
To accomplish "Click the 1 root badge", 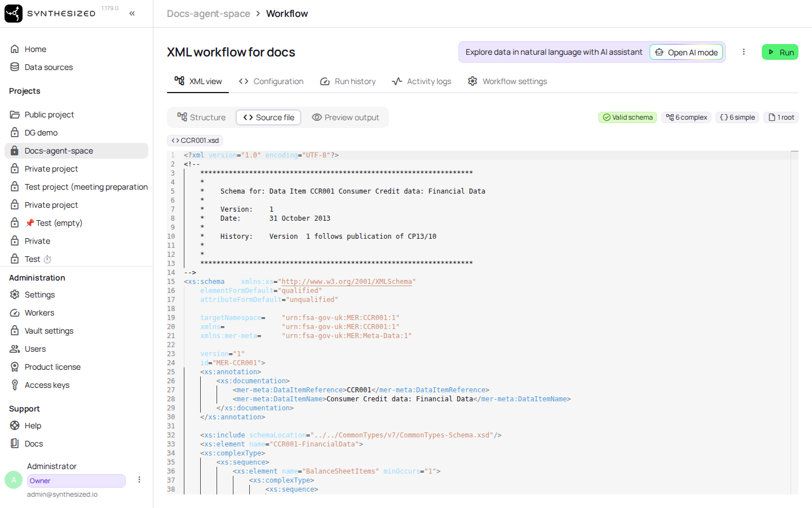I will 781,117.
